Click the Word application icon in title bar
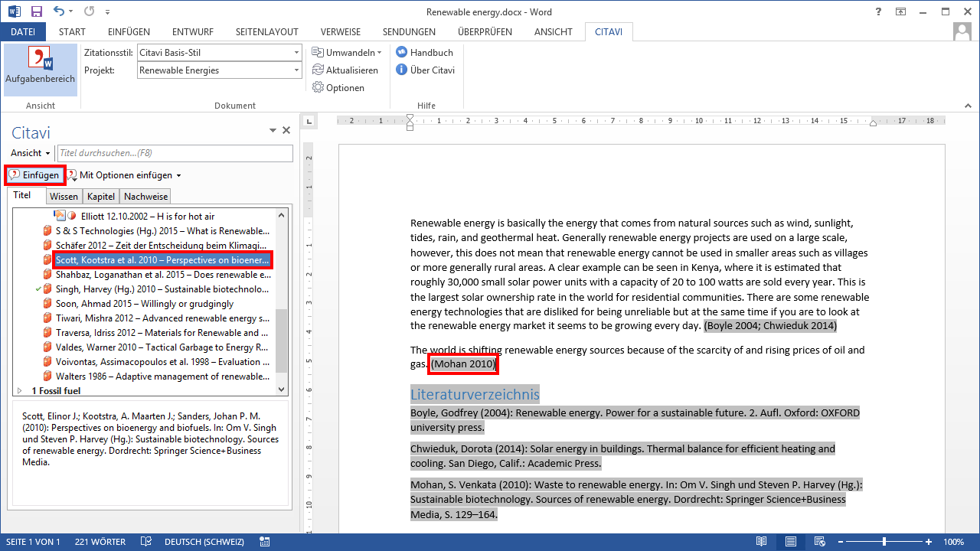The image size is (980, 551). pos(13,11)
